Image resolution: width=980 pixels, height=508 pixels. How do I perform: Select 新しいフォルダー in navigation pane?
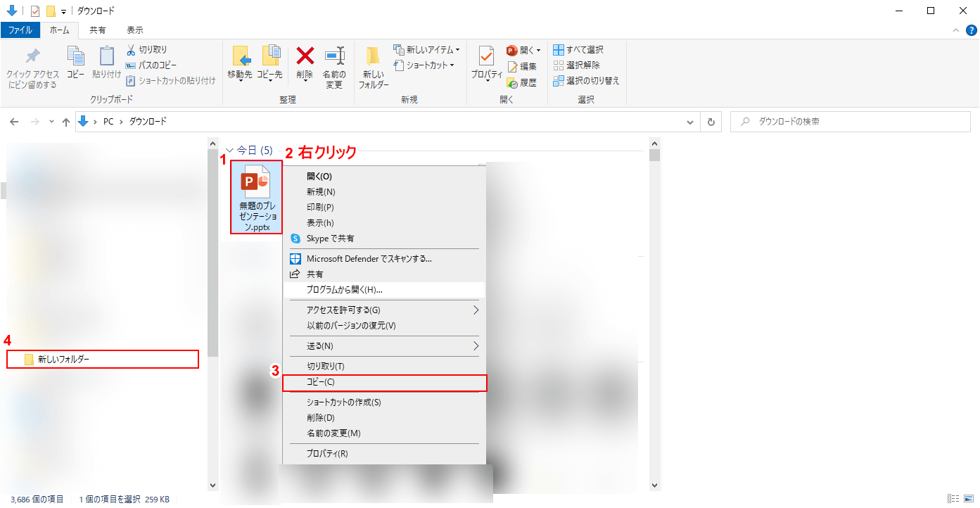pyautogui.click(x=103, y=359)
